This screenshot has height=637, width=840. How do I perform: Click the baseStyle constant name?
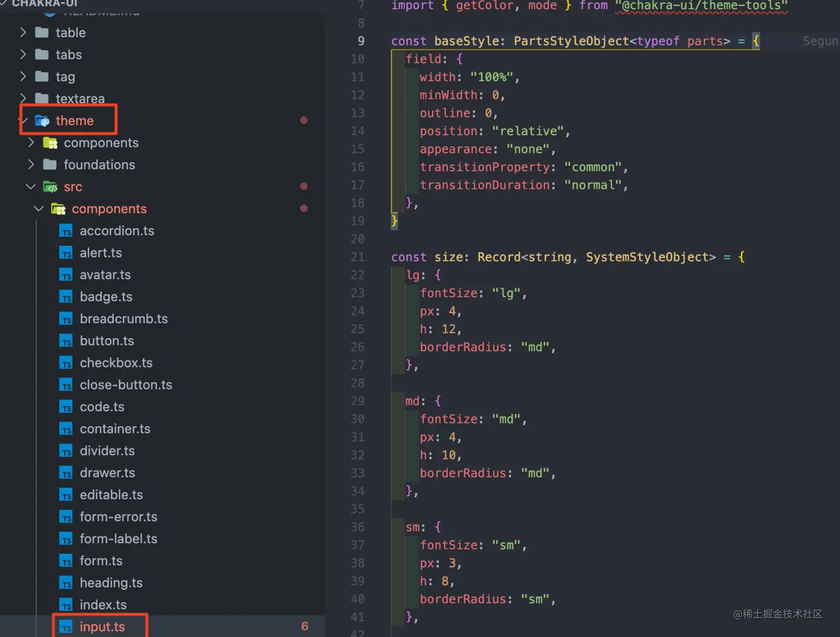[467, 41]
